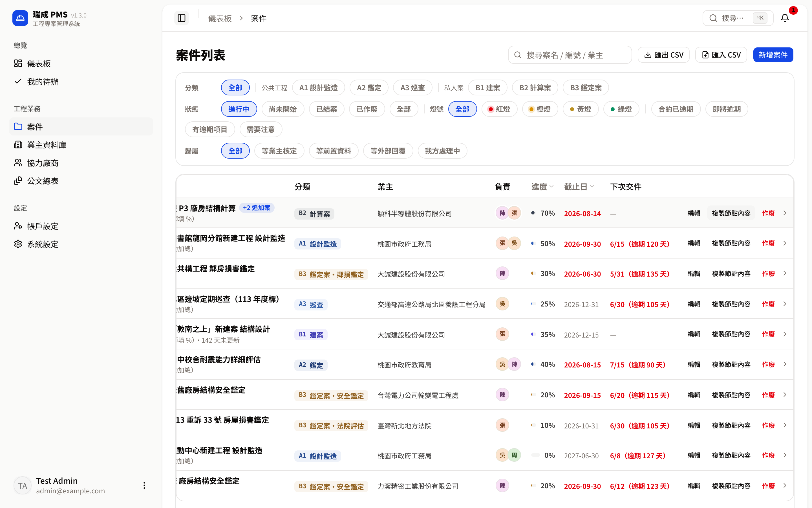Open 系統設定 gear item
Viewport: 812px width, 508px height.
[81, 244]
